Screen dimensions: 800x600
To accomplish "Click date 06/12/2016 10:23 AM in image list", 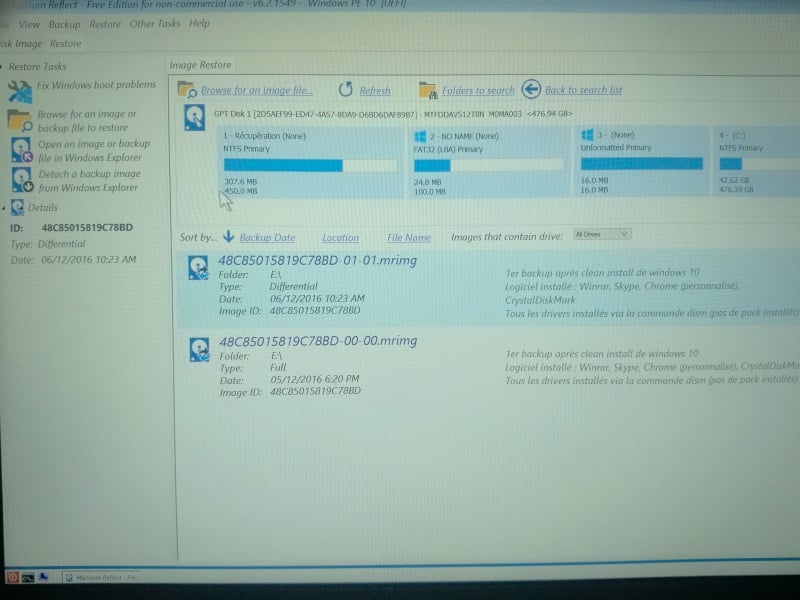I will [317, 298].
